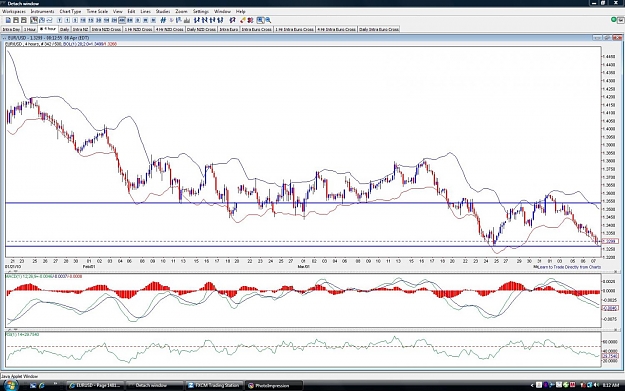Choose the 15-minute timeframe toolbar button
Screen dimensions: 625x391
click(x=90, y=20)
